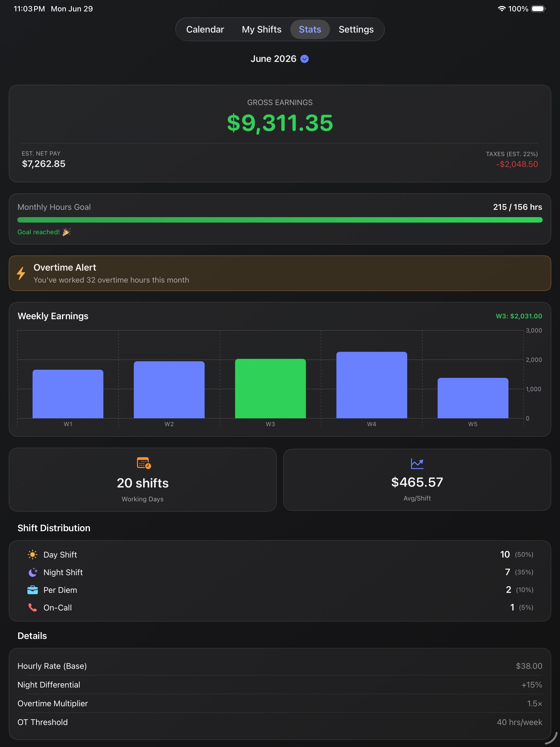Click the Details heading

point(32,635)
